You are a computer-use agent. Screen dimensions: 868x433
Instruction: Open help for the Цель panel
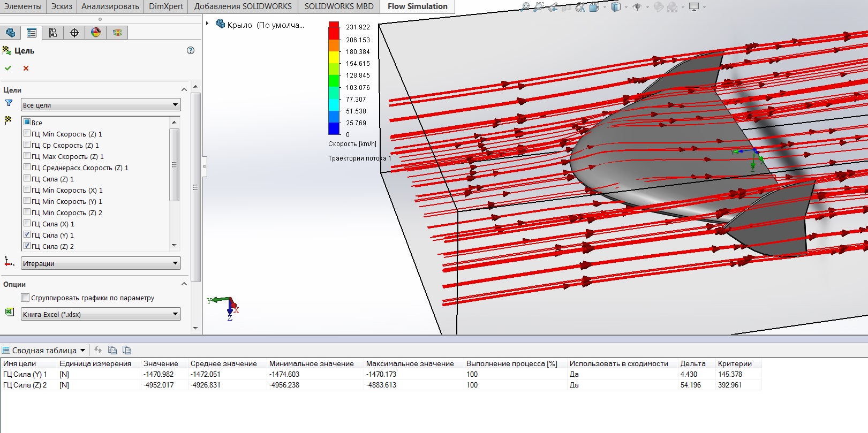tap(191, 50)
